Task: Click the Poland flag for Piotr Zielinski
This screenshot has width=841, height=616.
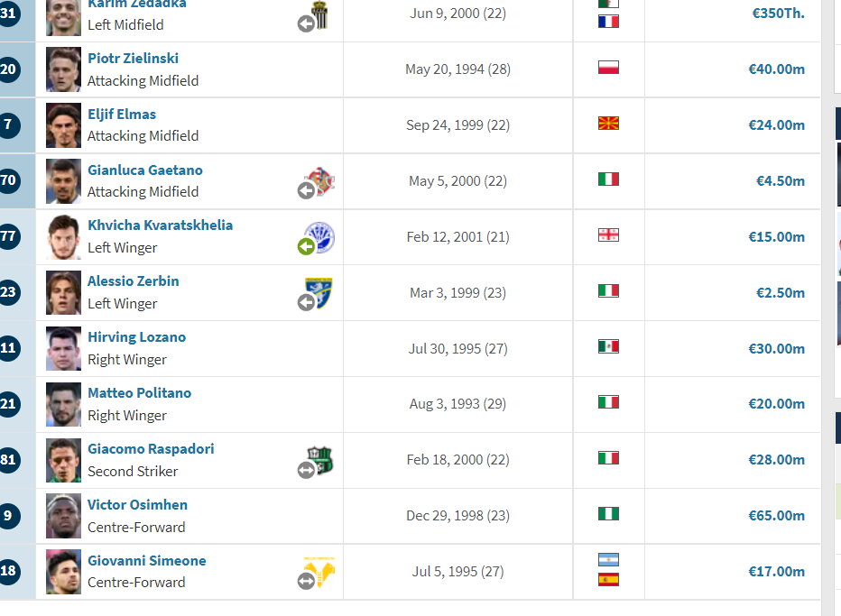Action: (x=608, y=68)
